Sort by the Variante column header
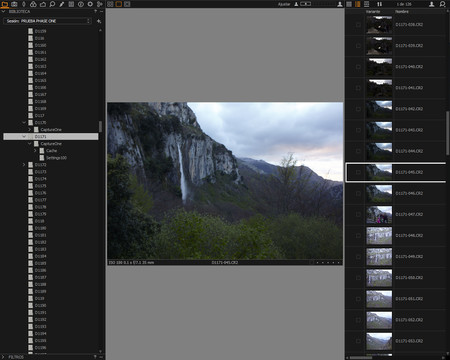This screenshot has width=450, height=360. [373, 12]
